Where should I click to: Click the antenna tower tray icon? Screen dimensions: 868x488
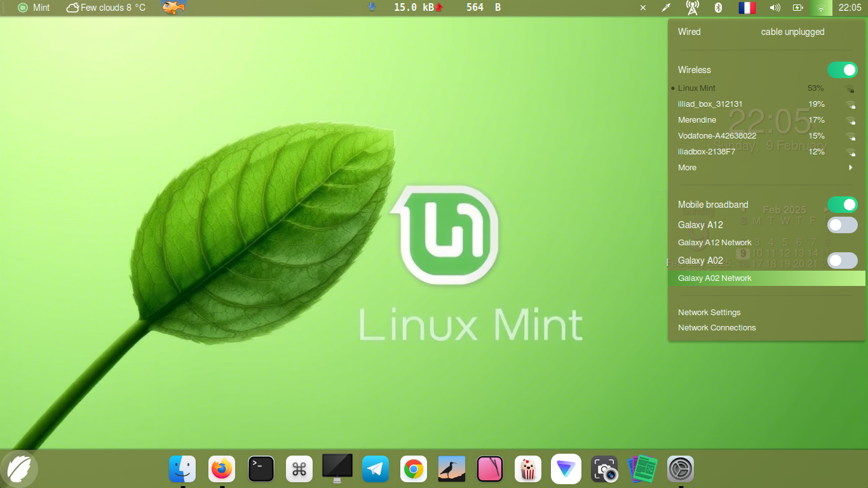[693, 8]
